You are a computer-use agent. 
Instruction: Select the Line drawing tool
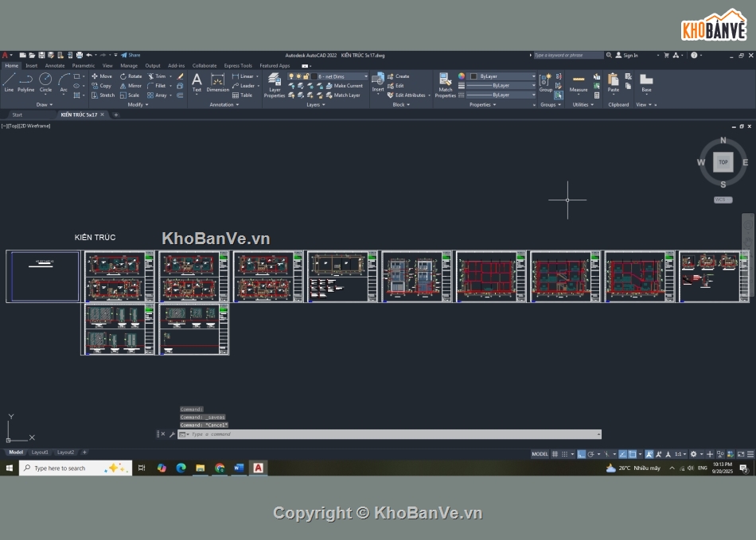point(9,81)
